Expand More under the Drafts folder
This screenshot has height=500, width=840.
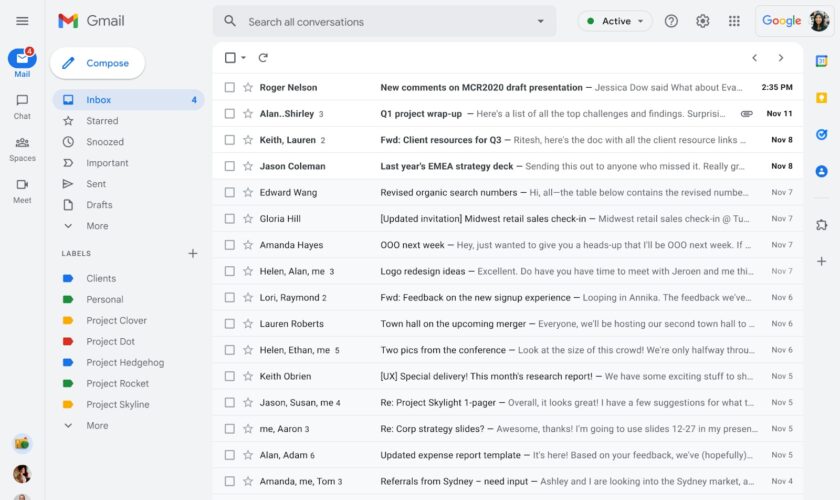tap(97, 226)
